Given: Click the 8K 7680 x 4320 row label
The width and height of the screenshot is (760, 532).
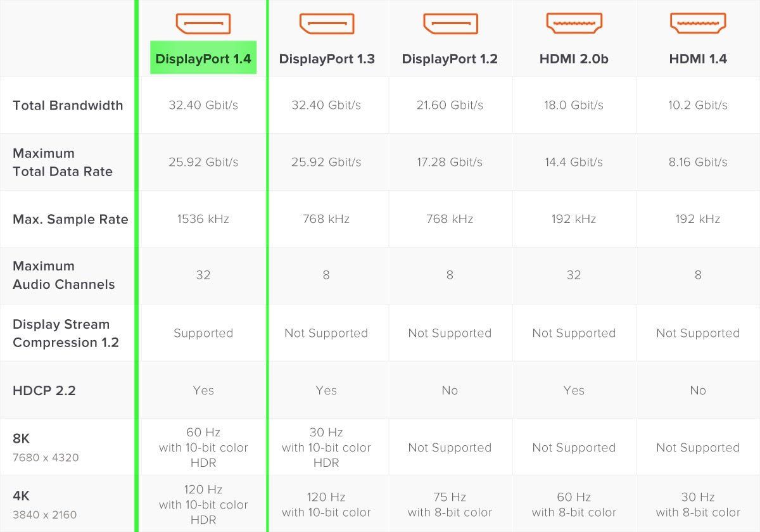Looking at the screenshot, I should (46, 447).
